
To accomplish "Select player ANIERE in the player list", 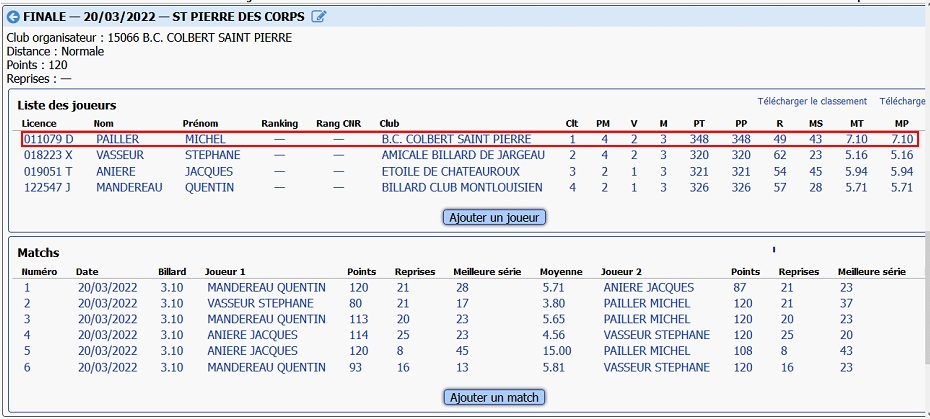I will coord(116,172).
